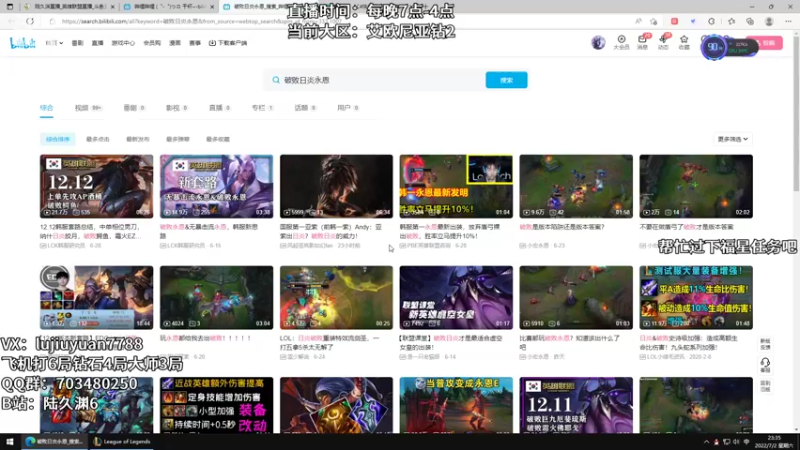Open the browser profile avatar icon
Viewport: 800px width, 450px height.
[x=769, y=21]
